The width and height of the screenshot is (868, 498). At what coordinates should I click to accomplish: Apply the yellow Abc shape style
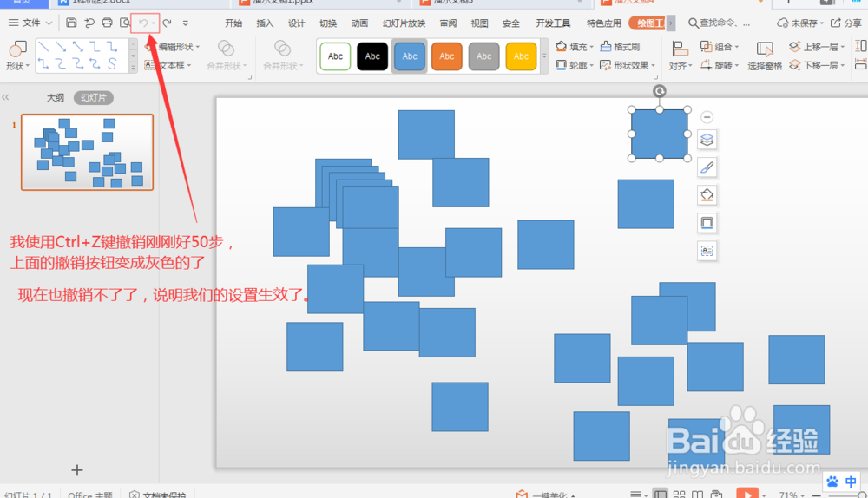(x=521, y=56)
